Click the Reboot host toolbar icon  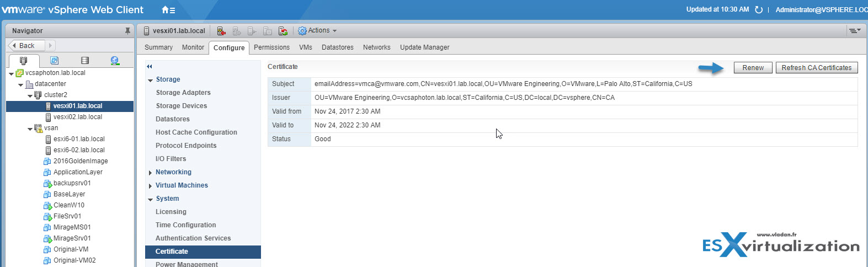point(283,31)
